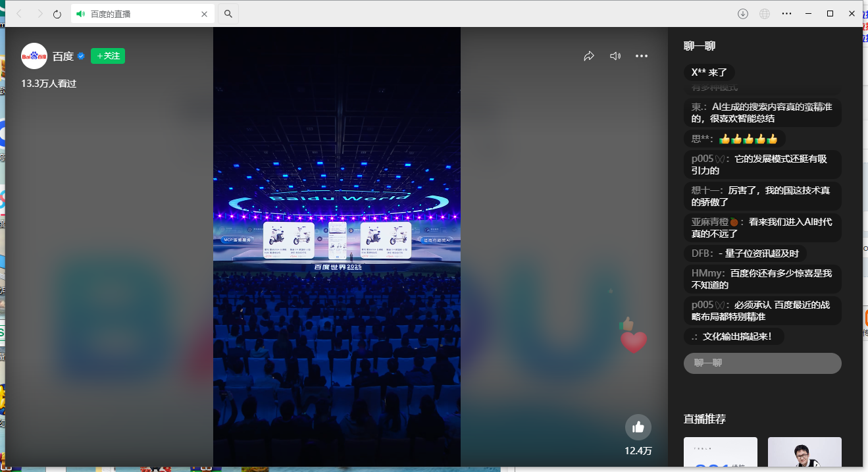The image size is (868, 472).
Task: Mute the livestream volume
Action: coord(615,57)
